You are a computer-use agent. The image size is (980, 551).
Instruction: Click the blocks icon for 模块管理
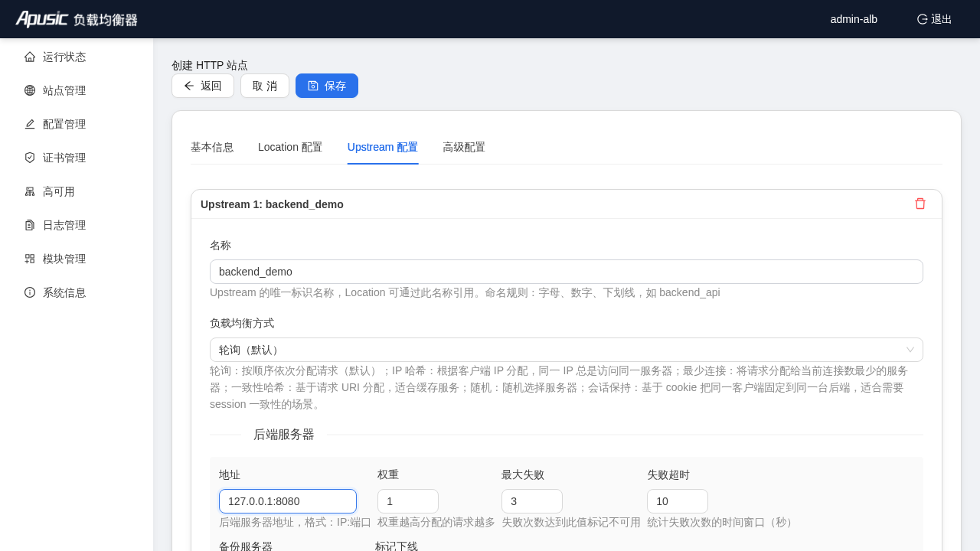[x=30, y=259]
